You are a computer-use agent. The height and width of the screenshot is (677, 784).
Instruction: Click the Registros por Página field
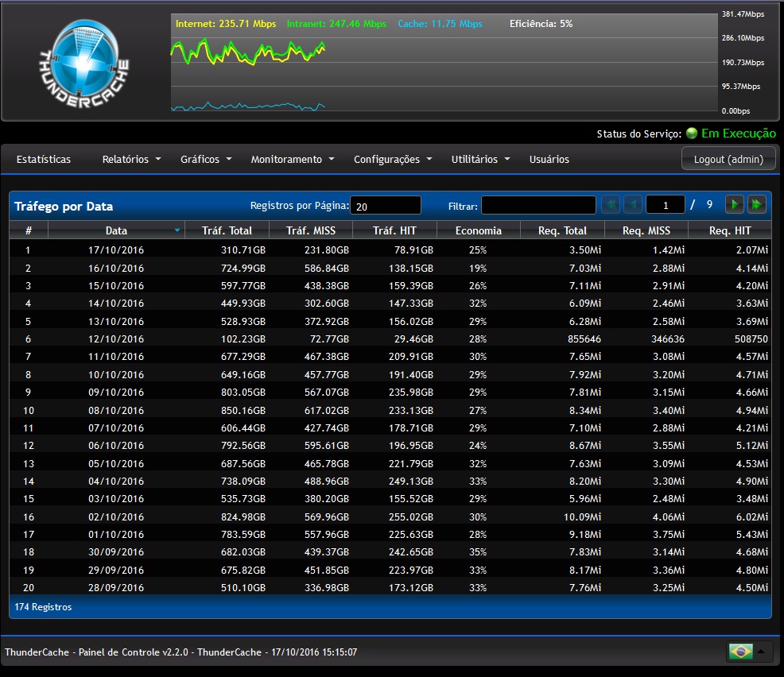(x=386, y=206)
